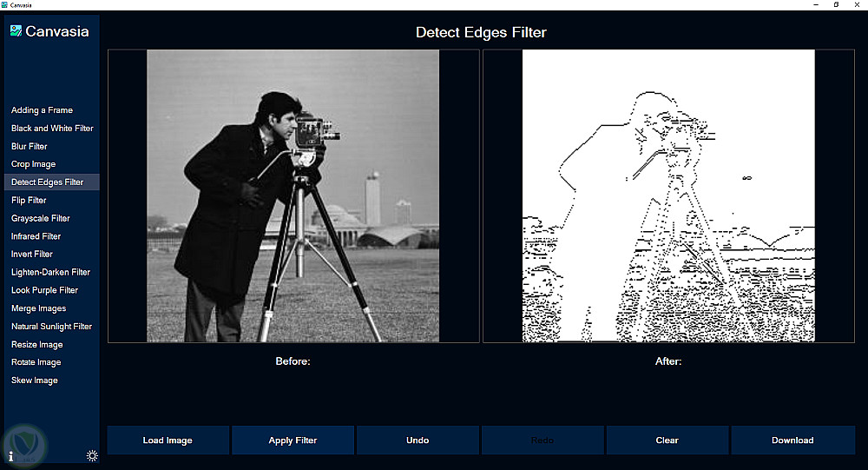Click the Load Image button
The width and height of the screenshot is (868, 470).
point(168,440)
